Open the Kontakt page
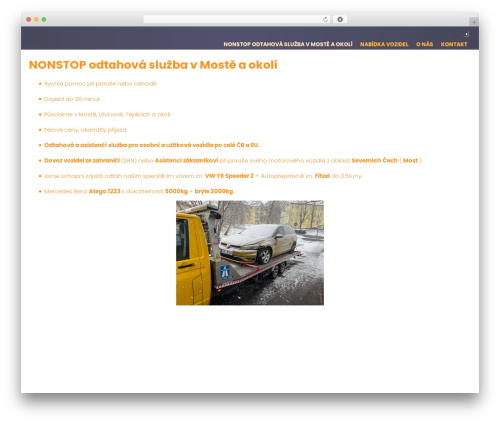 [454, 44]
